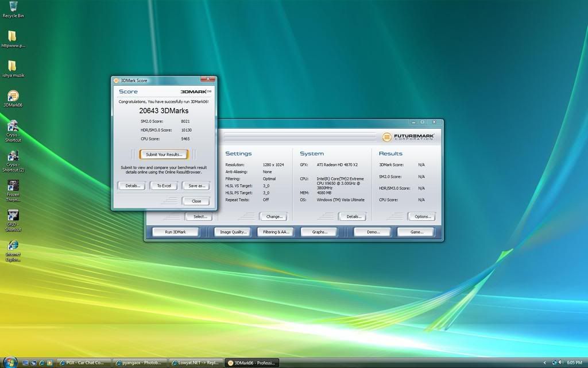Open Options from the Results panel

pyautogui.click(x=421, y=216)
